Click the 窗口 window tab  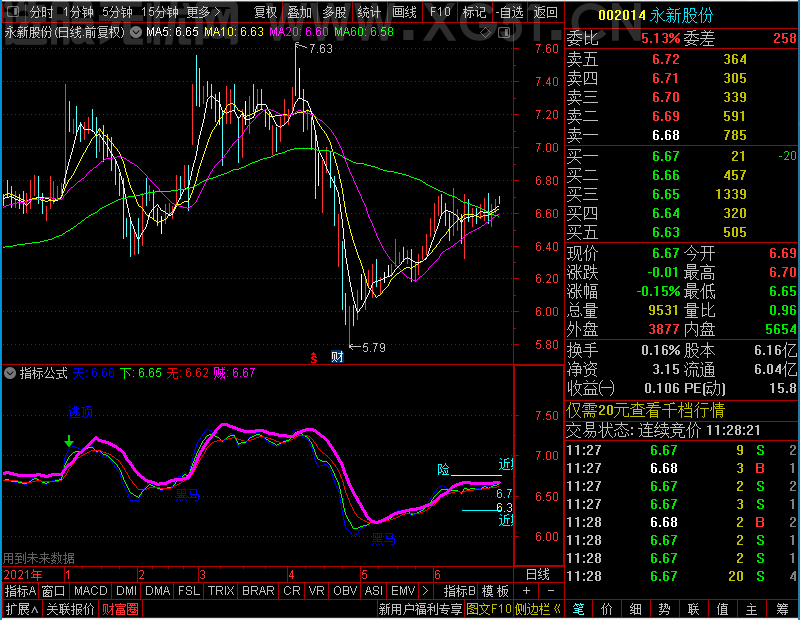54,591
